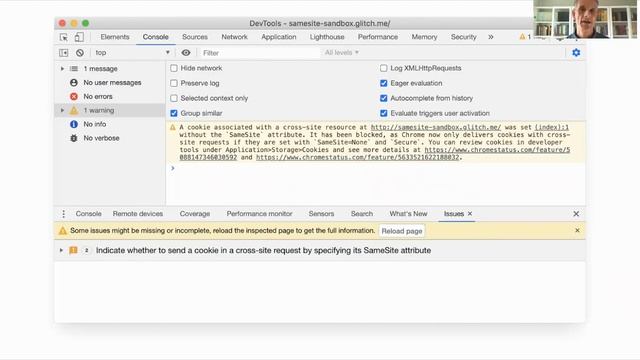This screenshot has height=360, width=640.
Task: Click the warning count icon in tab bar
Action: [522, 37]
